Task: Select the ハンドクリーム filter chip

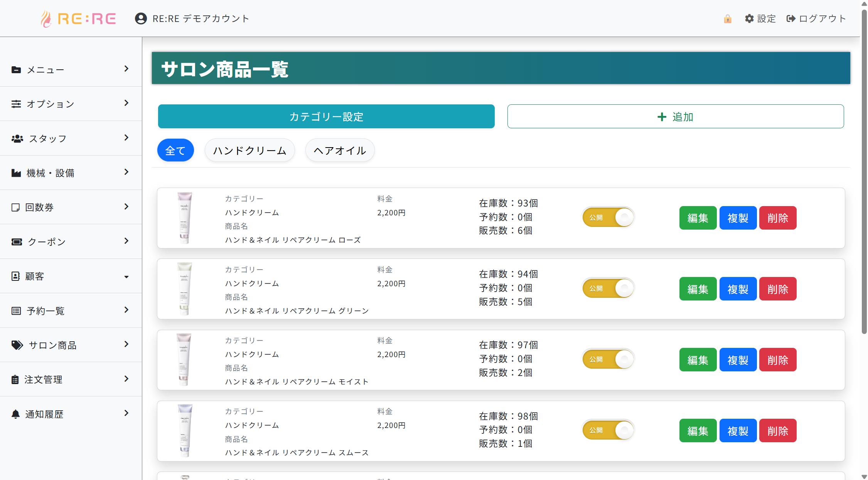Action: pyautogui.click(x=249, y=150)
